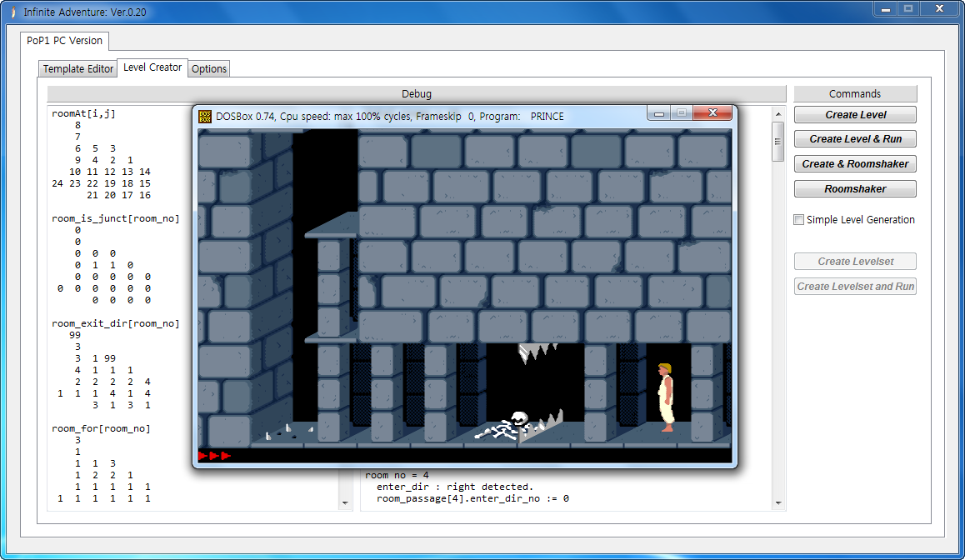Click the Create Level button
Image resolution: width=965 pixels, height=560 pixels.
[x=855, y=115]
